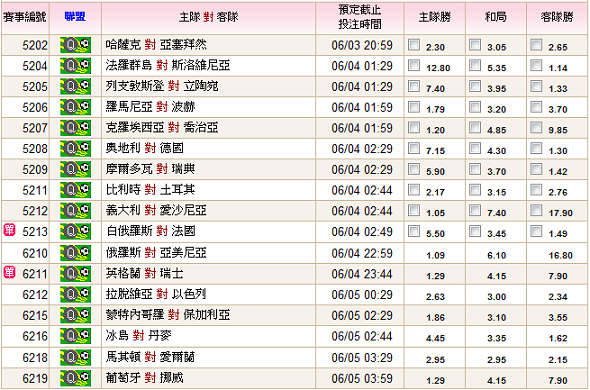The width and height of the screenshot is (590, 390).
Task: Click the league icon for match 6211
Action: [75, 274]
